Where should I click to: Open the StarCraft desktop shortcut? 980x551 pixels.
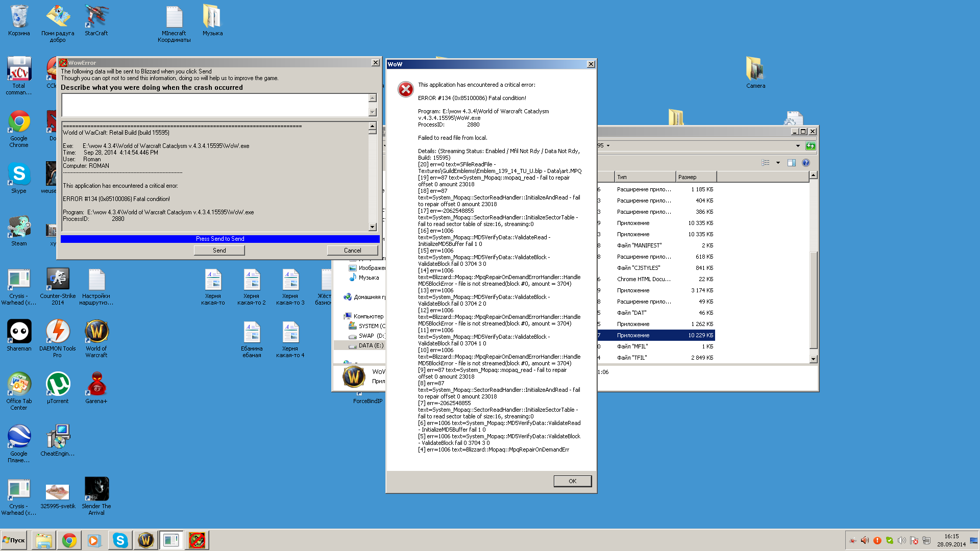tap(96, 20)
